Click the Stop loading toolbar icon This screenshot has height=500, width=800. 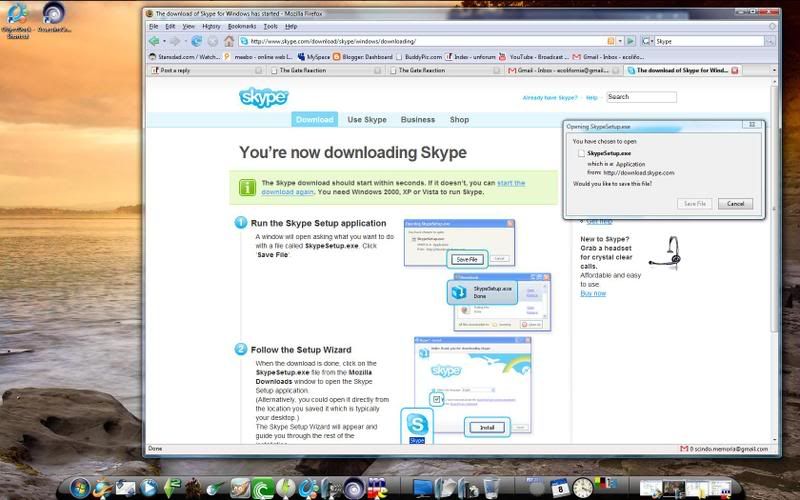click(x=213, y=41)
